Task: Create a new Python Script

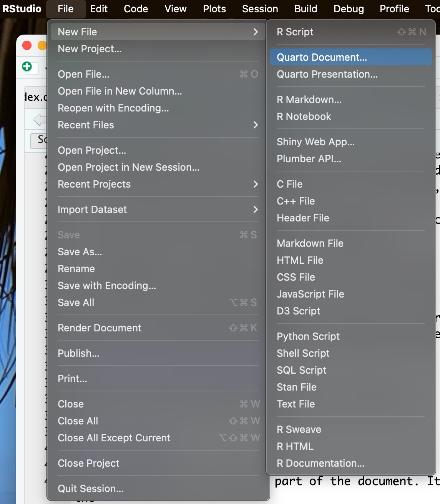Action: (308, 336)
